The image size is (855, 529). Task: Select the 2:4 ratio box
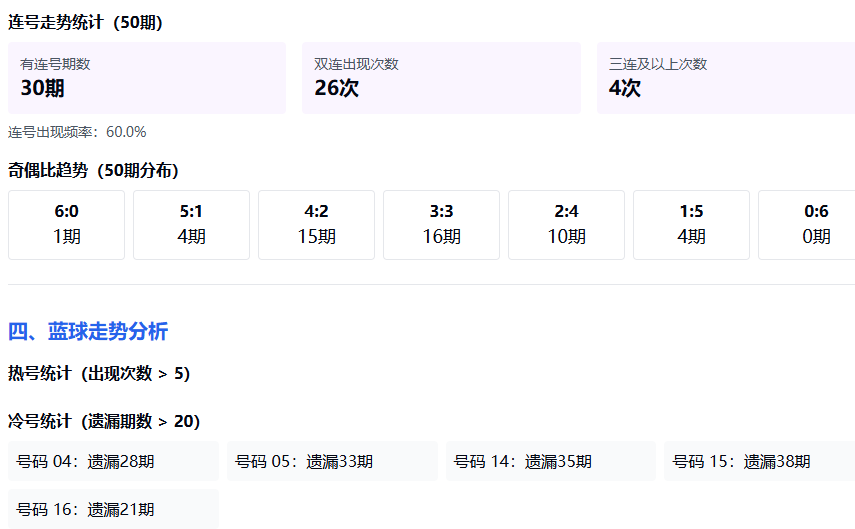pos(566,225)
